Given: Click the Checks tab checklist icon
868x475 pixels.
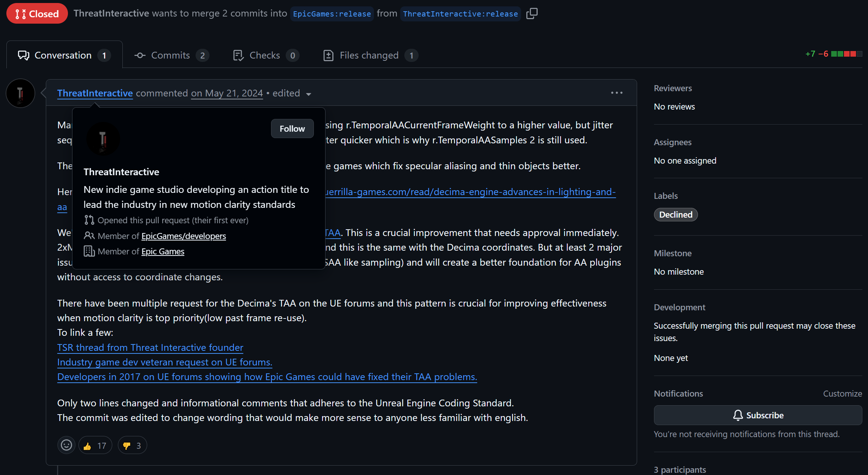Looking at the screenshot, I should 238,56.
